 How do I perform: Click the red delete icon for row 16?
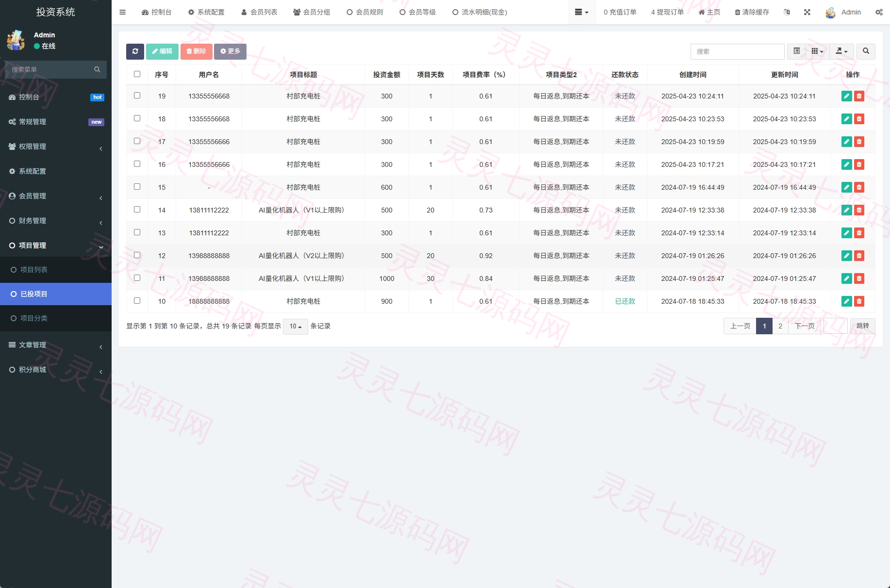click(859, 164)
